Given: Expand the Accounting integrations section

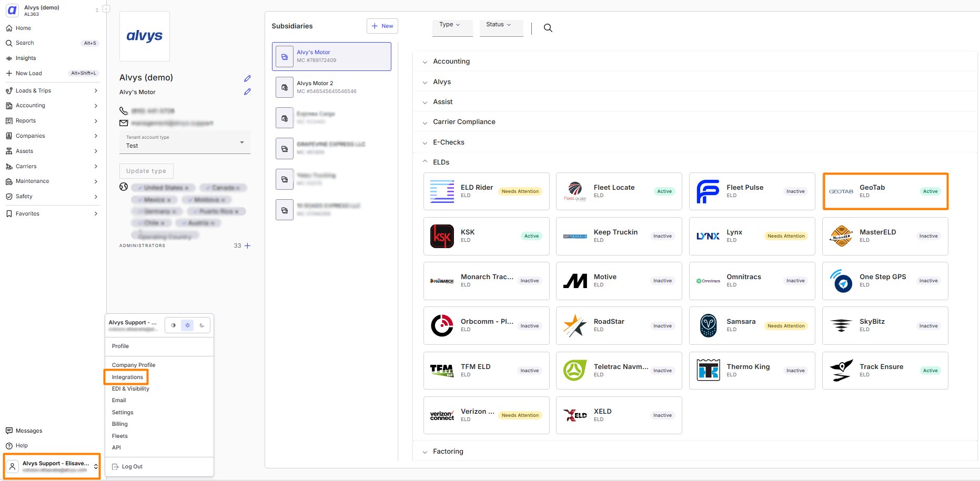Looking at the screenshot, I should pyautogui.click(x=694, y=62).
